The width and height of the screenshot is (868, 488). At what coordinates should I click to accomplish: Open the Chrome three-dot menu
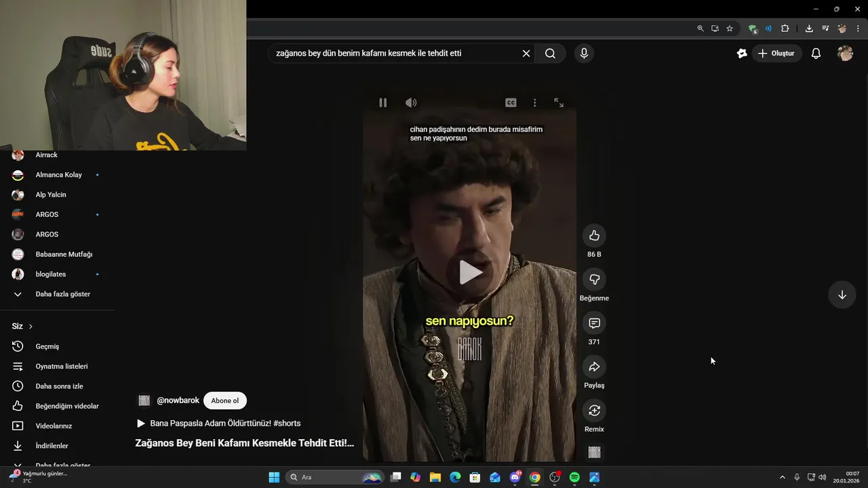pyautogui.click(x=858, y=28)
